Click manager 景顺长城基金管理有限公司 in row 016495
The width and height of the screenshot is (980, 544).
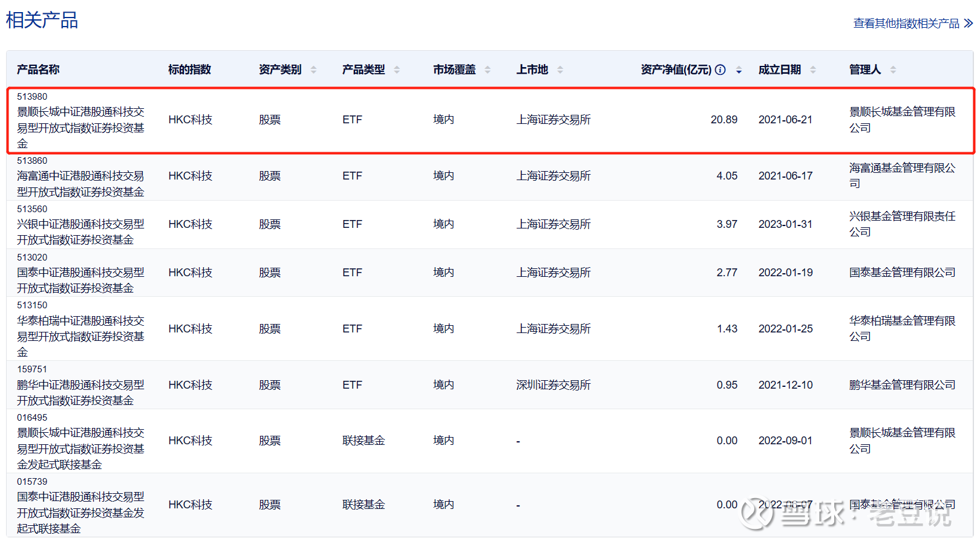click(x=903, y=441)
